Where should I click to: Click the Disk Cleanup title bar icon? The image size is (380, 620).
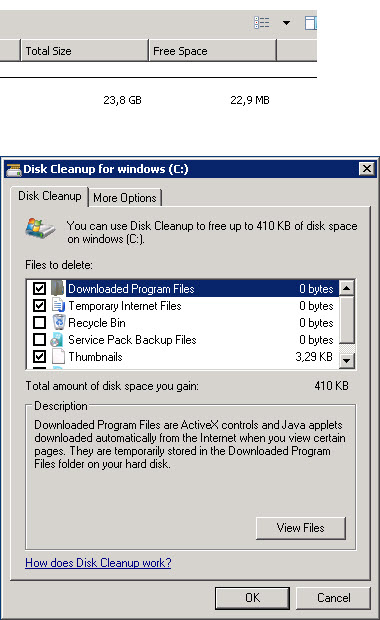click(x=14, y=169)
